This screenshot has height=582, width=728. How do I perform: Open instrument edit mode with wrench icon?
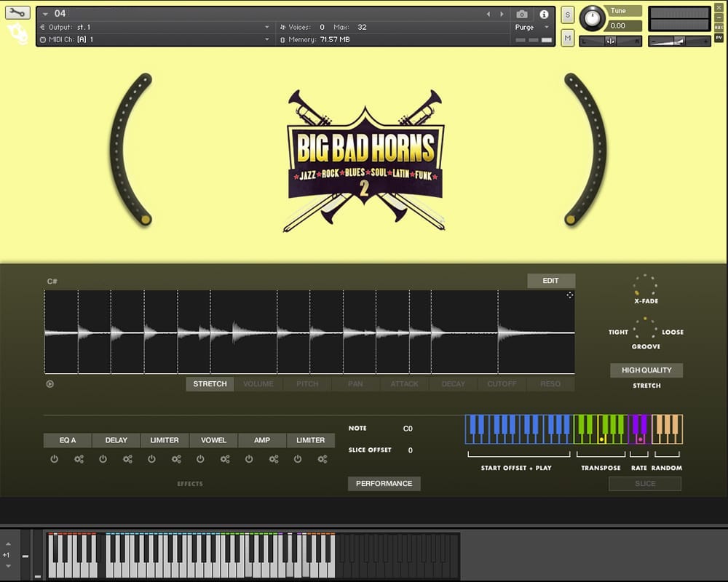point(17,12)
